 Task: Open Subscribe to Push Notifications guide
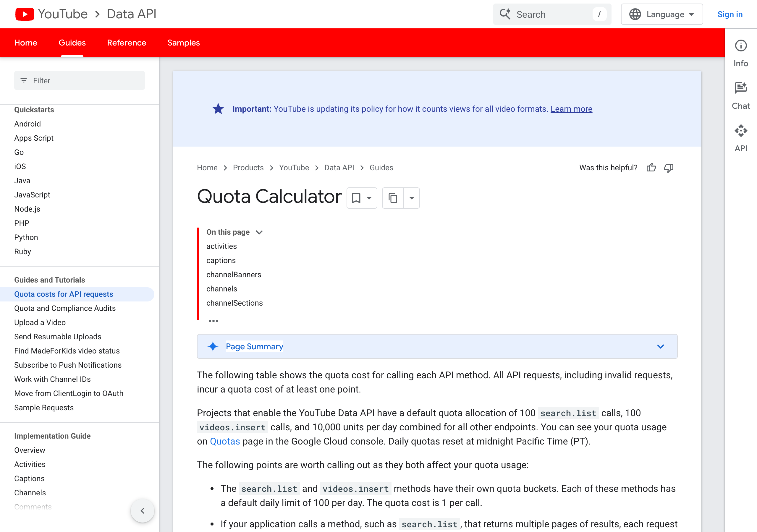pyautogui.click(x=68, y=365)
